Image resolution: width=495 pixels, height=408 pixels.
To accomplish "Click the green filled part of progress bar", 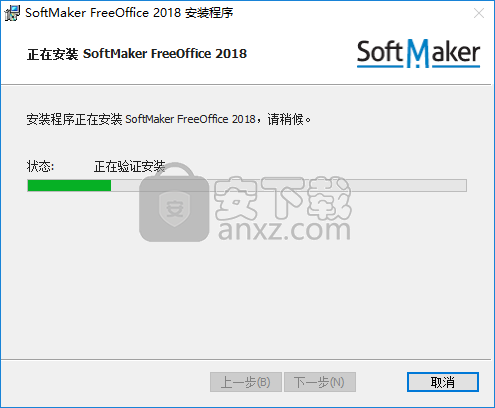I will coord(69,185).
